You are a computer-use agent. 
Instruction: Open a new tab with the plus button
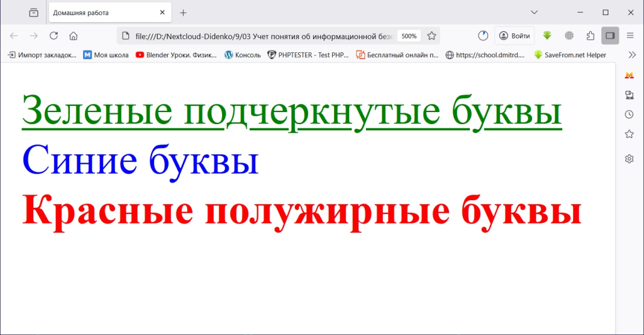(x=183, y=13)
